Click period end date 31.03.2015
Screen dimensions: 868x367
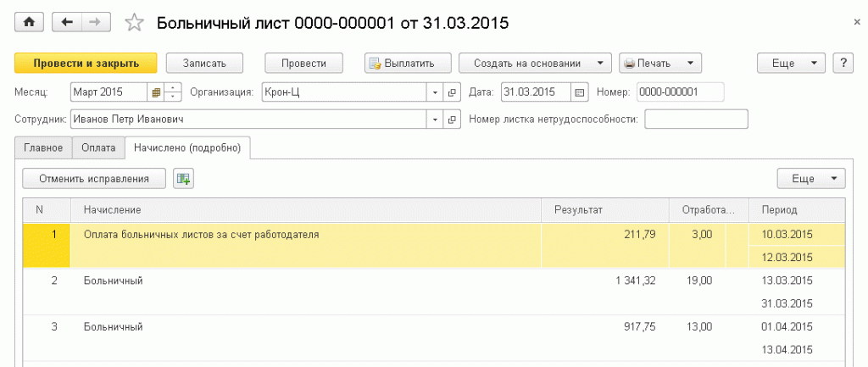pos(787,304)
